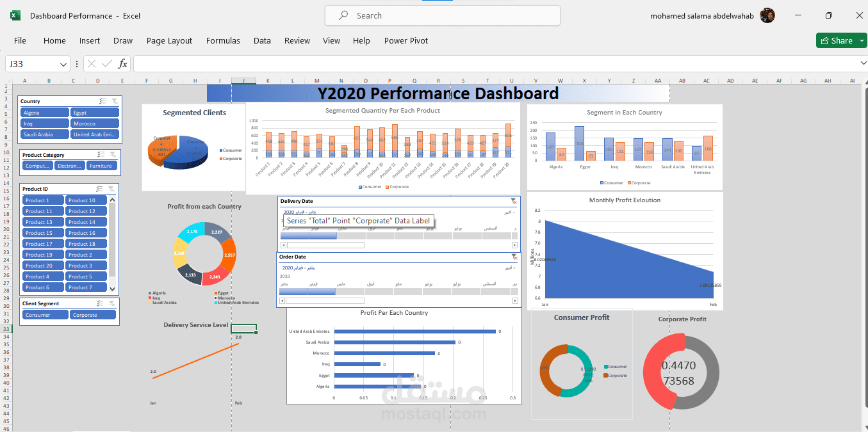Screen dimensions: 868x432
Task: Click the Name Box showing J33
Action: (x=32, y=64)
